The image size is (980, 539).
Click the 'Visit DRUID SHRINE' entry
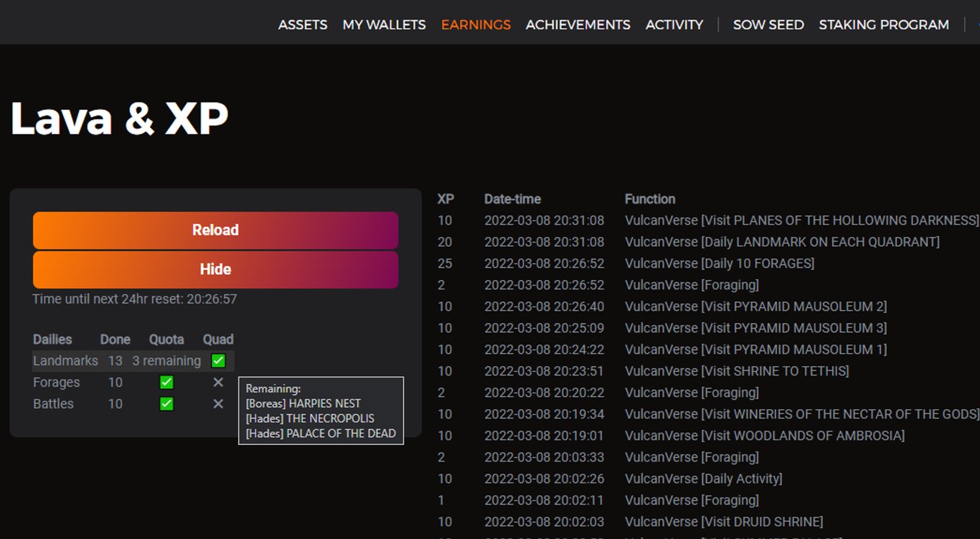pos(724,522)
